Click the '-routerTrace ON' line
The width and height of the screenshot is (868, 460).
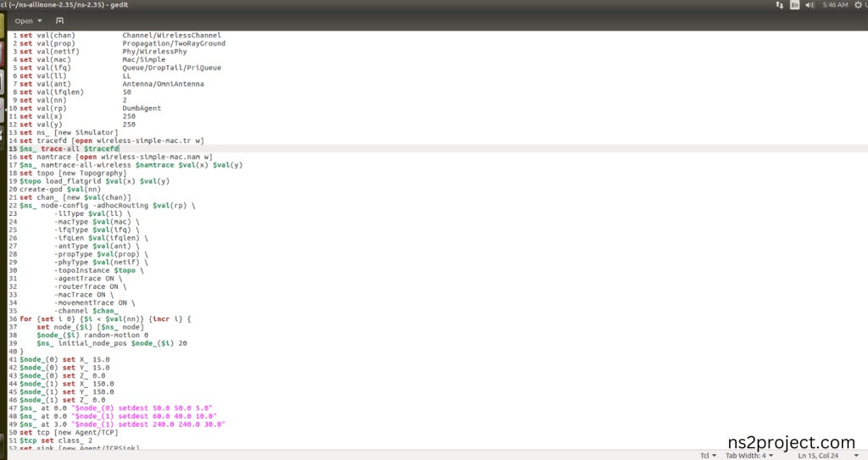[x=90, y=286]
